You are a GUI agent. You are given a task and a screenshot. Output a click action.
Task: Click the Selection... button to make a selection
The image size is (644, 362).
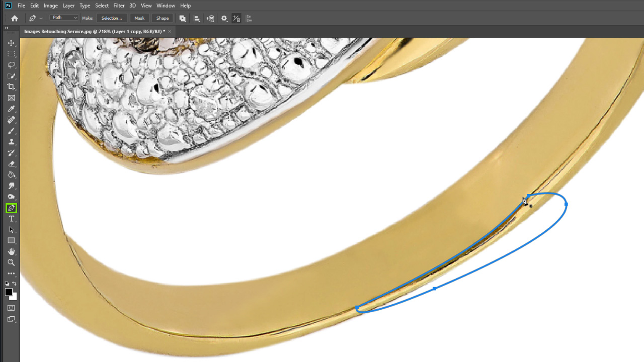pyautogui.click(x=111, y=18)
